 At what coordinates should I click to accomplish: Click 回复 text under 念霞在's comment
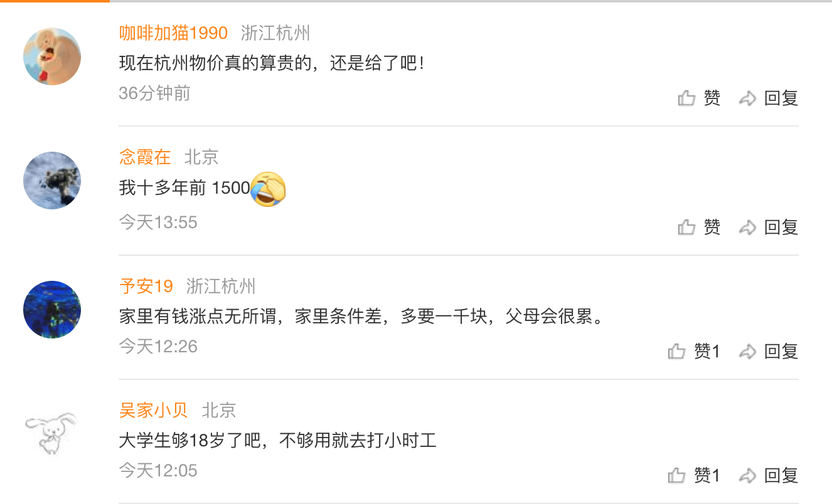(781, 228)
